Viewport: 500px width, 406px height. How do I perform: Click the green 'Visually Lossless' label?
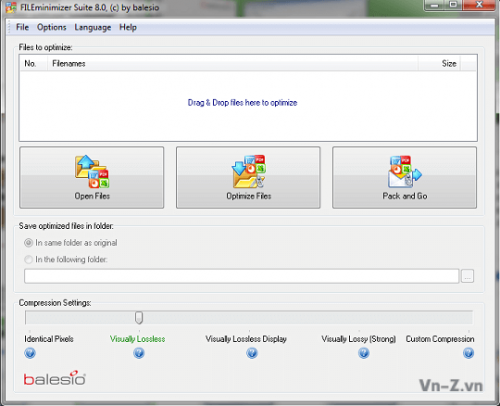tap(138, 339)
